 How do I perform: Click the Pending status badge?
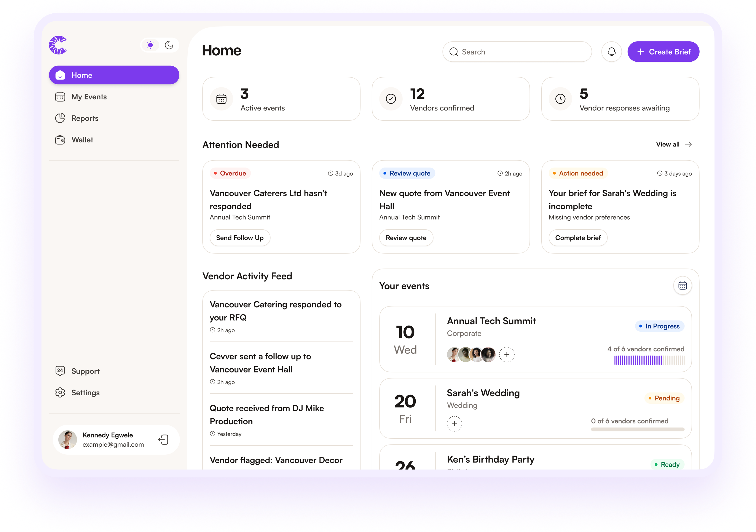[664, 398]
